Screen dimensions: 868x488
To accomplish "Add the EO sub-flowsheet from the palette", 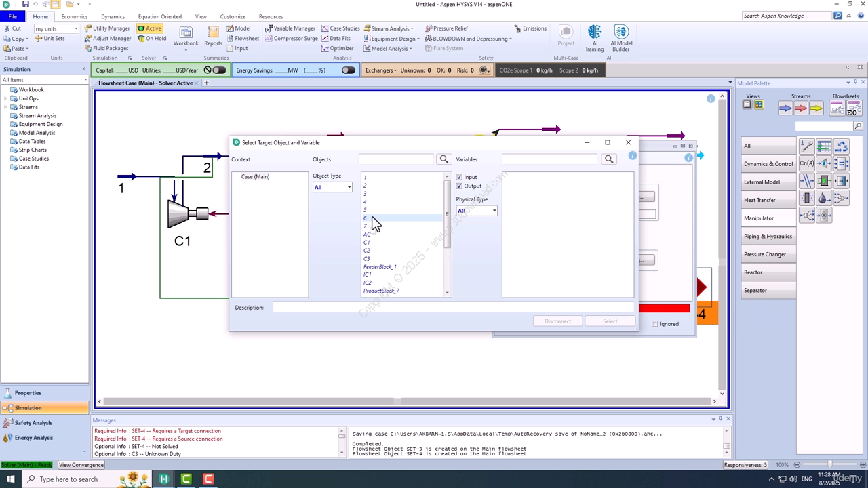I will [x=853, y=108].
